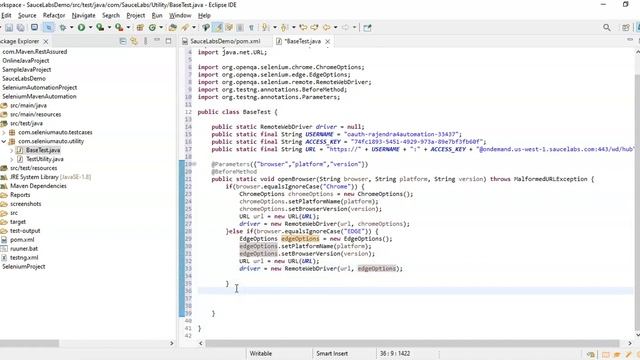Select the runner.bat file

click(24, 249)
